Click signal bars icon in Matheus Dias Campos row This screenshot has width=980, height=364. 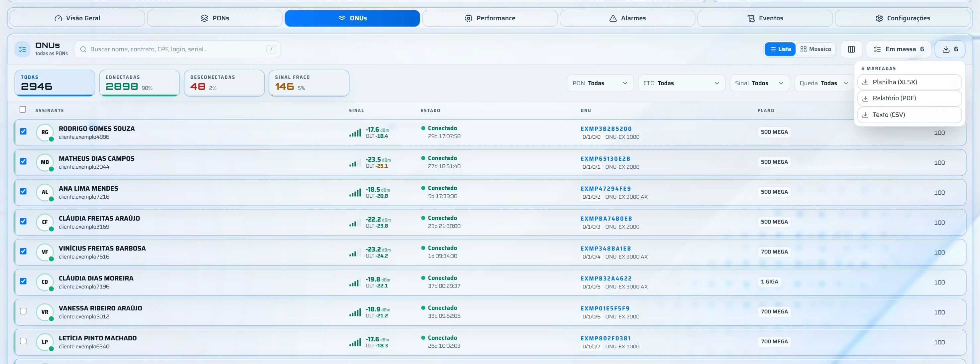[355, 163]
